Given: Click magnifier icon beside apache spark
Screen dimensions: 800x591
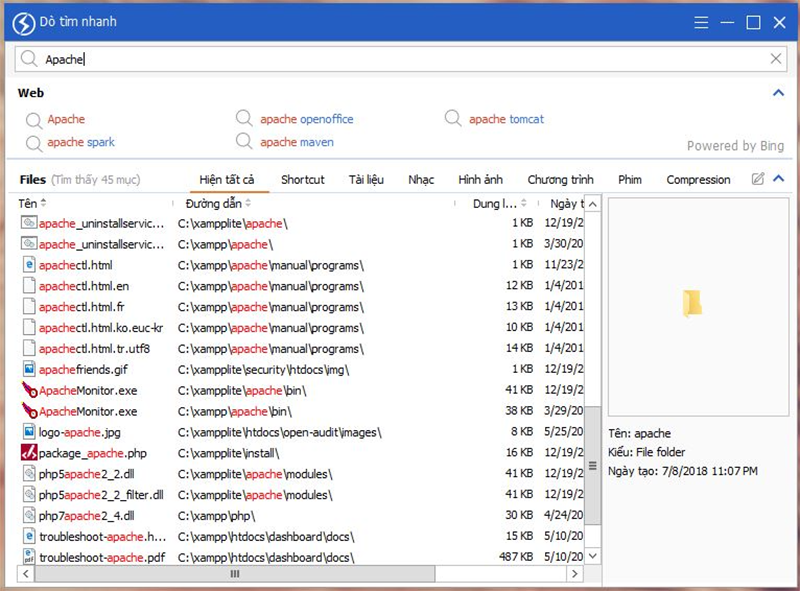Looking at the screenshot, I should (x=34, y=143).
